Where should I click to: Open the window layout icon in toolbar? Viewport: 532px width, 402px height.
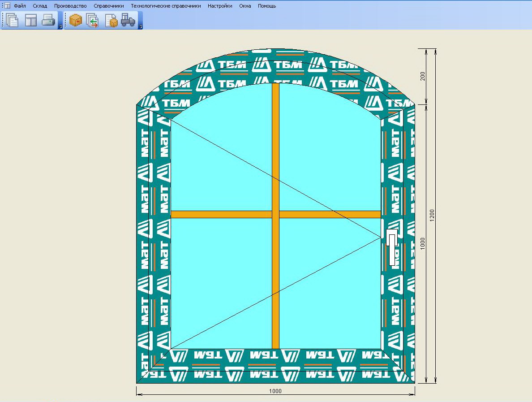click(31, 20)
